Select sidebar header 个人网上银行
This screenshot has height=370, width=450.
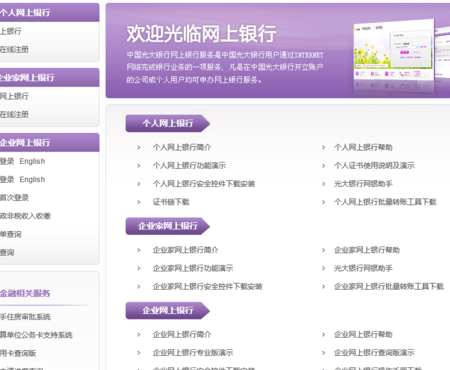coord(49,13)
